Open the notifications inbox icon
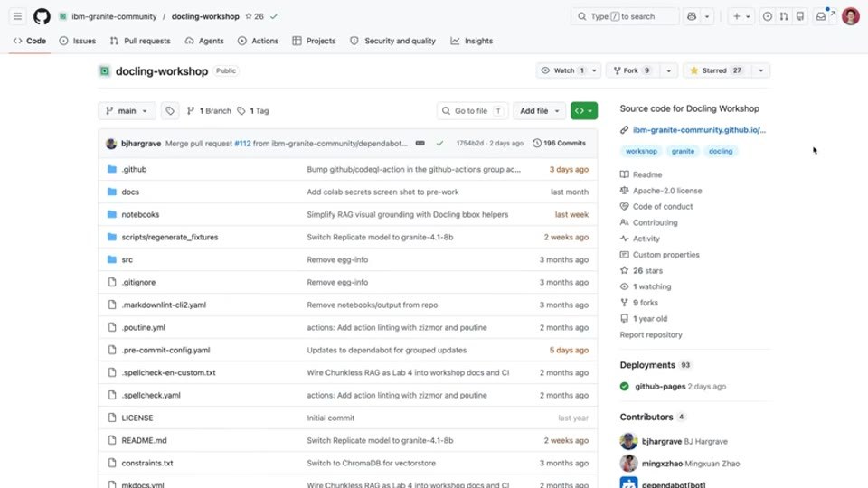Image resolution: width=868 pixels, height=488 pixels. (821, 16)
